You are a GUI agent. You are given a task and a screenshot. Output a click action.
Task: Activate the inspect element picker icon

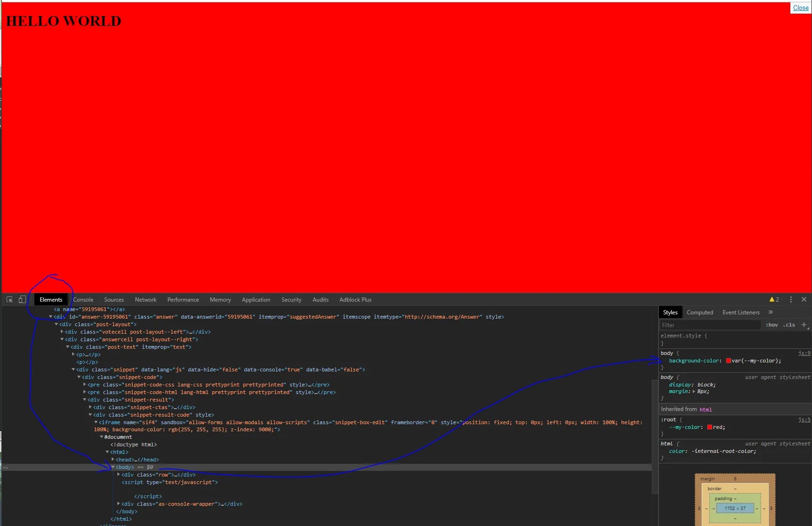click(x=9, y=299)
